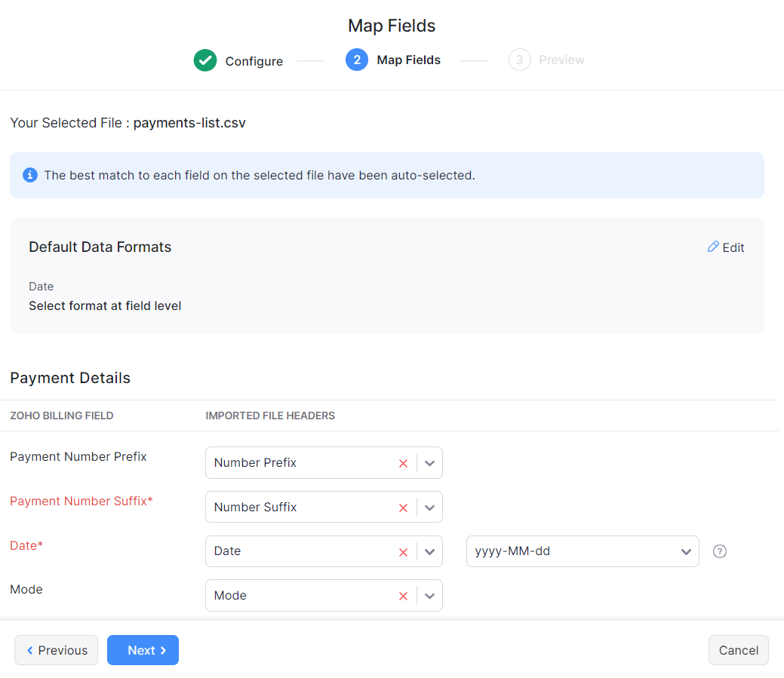
Task: Expand the Payment Number Prefix dropdown arrow
Action: click(429, 463)
